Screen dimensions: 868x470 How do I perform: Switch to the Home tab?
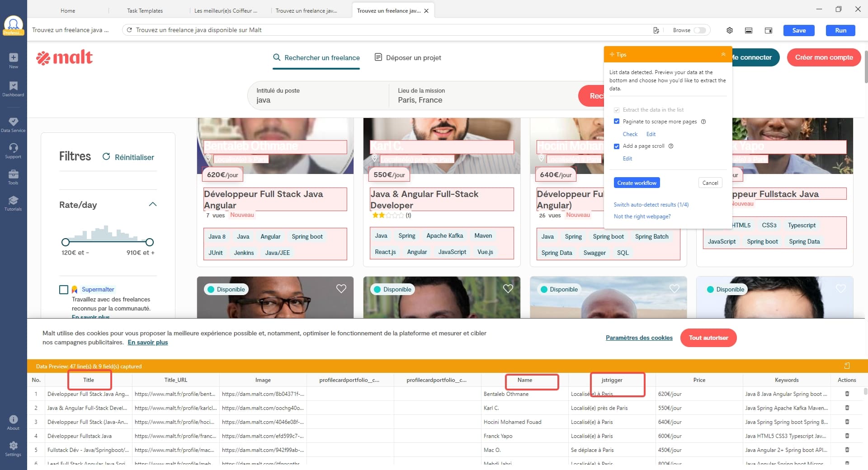click(x=68, y=10)
